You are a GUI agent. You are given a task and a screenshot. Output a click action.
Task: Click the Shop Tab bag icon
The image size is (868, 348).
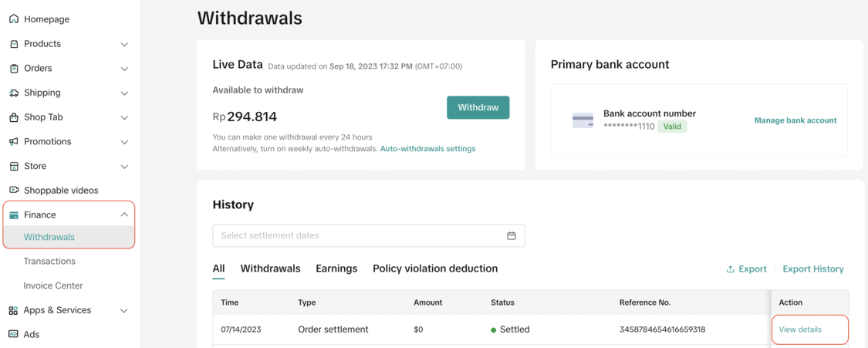tap(14, 117)
